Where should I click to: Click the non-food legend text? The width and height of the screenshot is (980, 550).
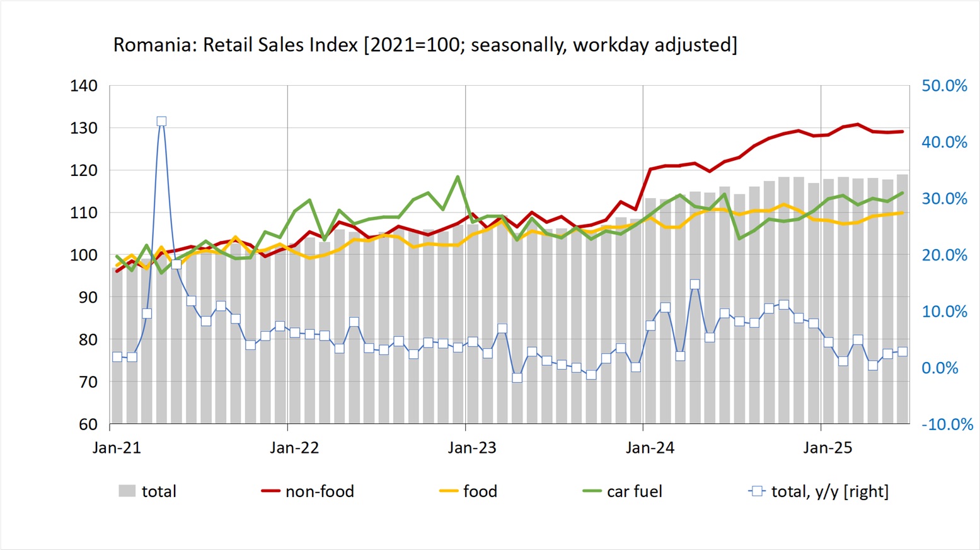click(320, 491)
